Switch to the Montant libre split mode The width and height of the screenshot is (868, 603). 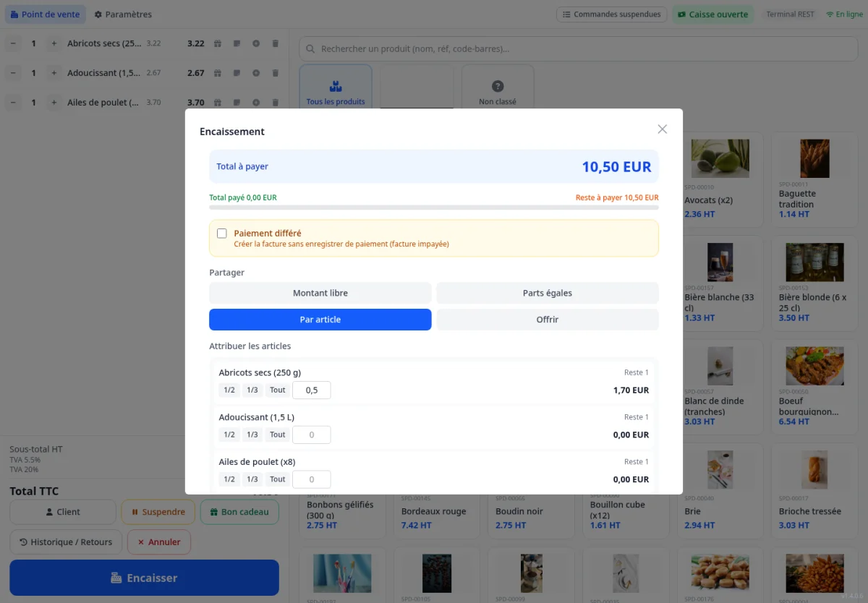[320, 293]
